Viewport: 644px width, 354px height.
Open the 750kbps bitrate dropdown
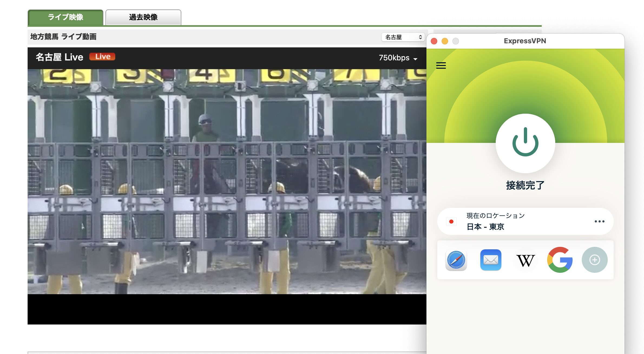(x=398, y=58)
